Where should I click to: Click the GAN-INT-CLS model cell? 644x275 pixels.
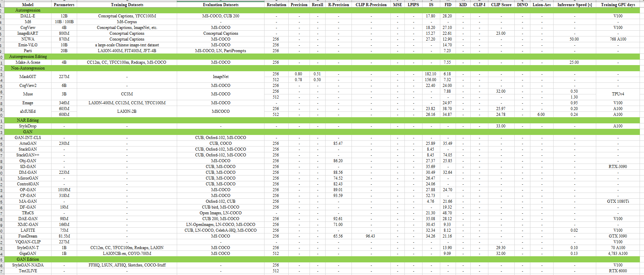pos(28,138)
